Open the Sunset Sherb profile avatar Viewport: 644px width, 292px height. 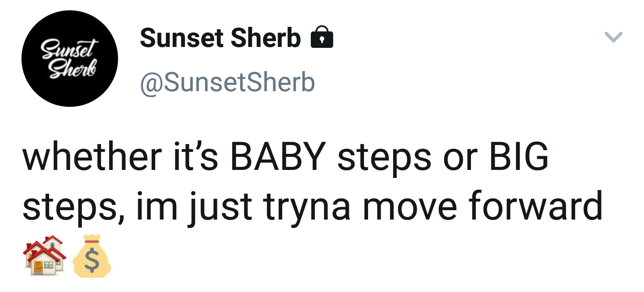coord(69,58)
